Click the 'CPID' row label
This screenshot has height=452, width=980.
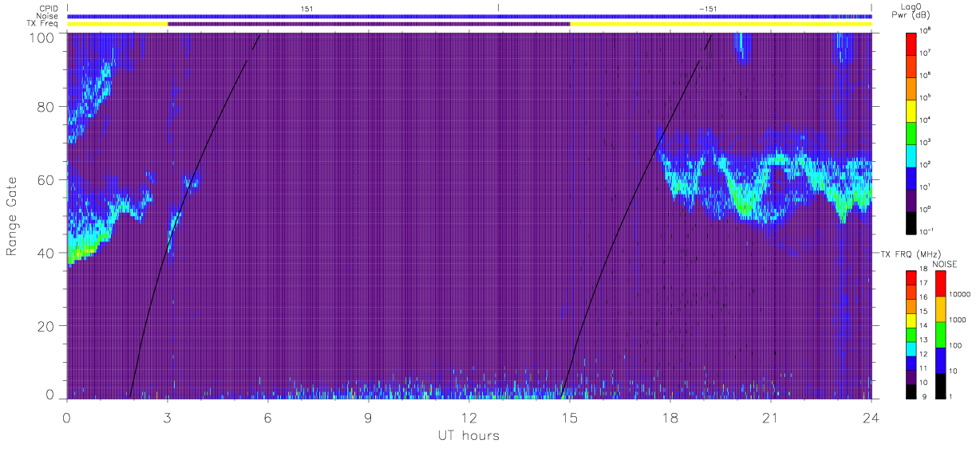click(x=47, y=8)
